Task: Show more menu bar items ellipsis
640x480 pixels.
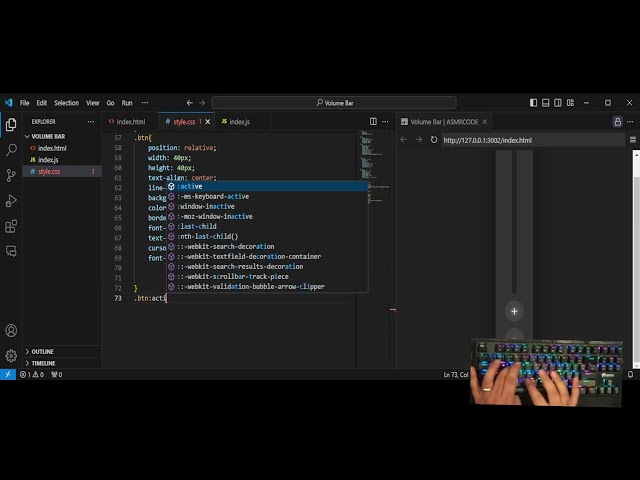Action: (x=145, y=103)
